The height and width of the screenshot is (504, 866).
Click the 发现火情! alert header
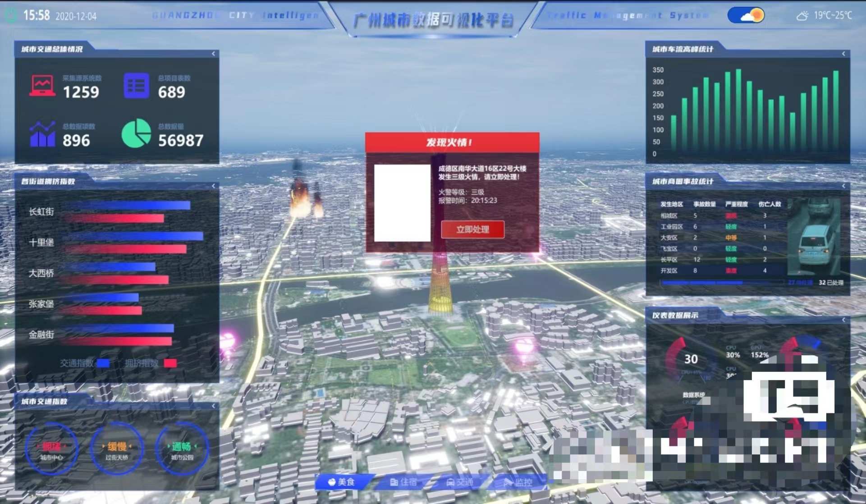(x=452, y=142)
